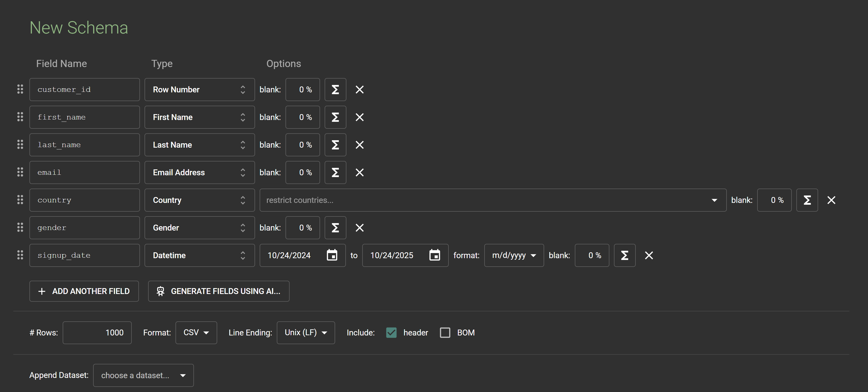Open calendar picker for start date 10/24/2024
The width and height of the screenshot is (868, 392).
332,256
